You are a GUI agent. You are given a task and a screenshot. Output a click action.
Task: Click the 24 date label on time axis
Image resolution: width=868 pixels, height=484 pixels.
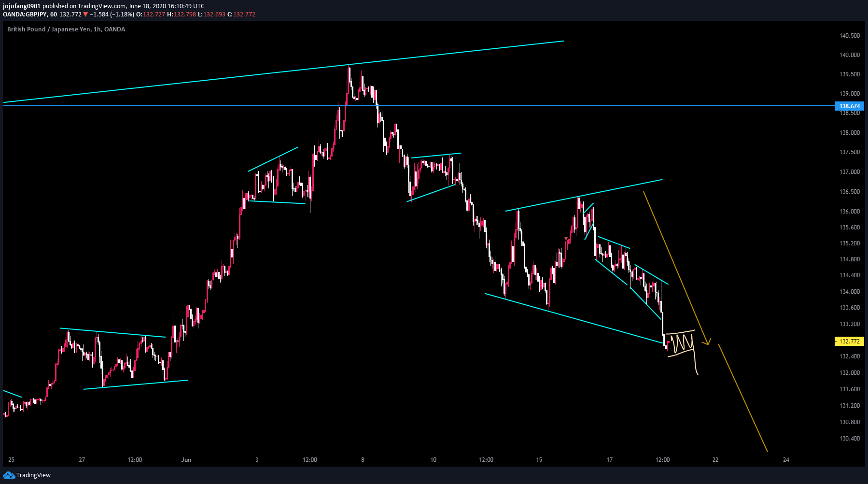[786, 460]
